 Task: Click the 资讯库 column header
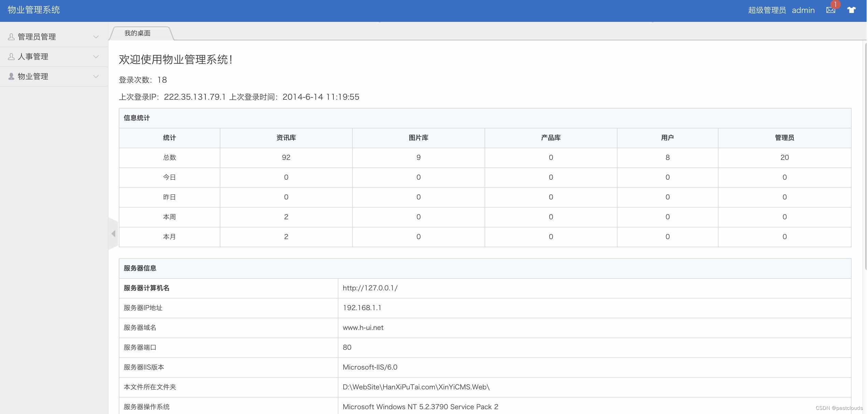point(286,138)
